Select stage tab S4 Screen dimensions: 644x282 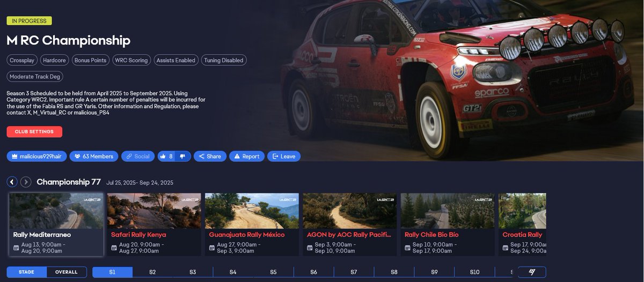(x=233, y=272)
